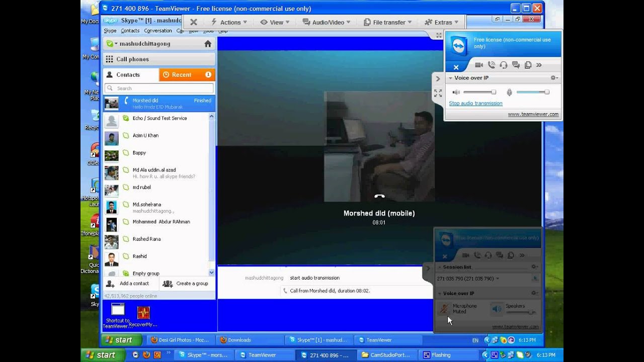The height and width of the screenshot is (362, 644).
Task: Click the full-screen arrows icon left of the TeamViewer panel
Action: pyautogui.click(x=438, y=93)
